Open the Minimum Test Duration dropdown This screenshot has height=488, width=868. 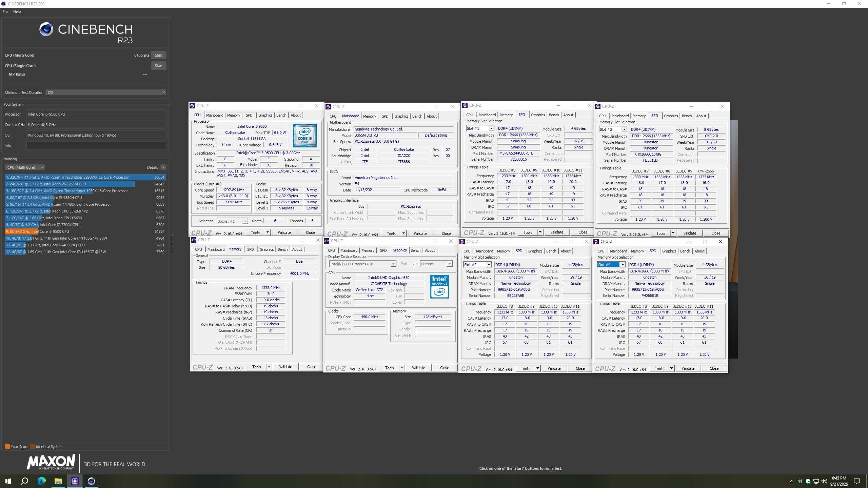tap(106, 93)
